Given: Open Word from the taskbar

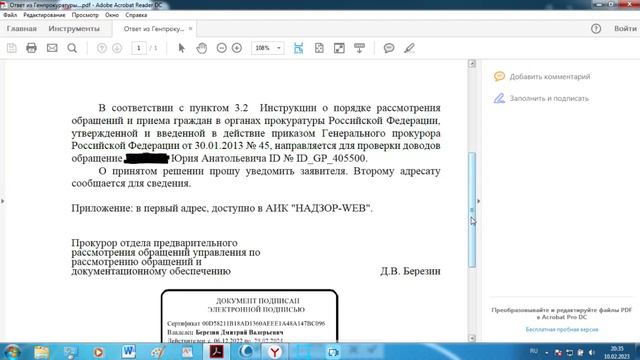Looking at the screenshot, I should pyautogui.click(x=129, y=351).
